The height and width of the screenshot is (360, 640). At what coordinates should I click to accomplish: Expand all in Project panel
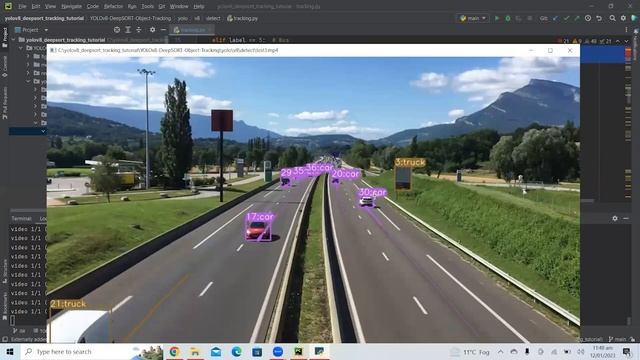[x=128, y=30]
